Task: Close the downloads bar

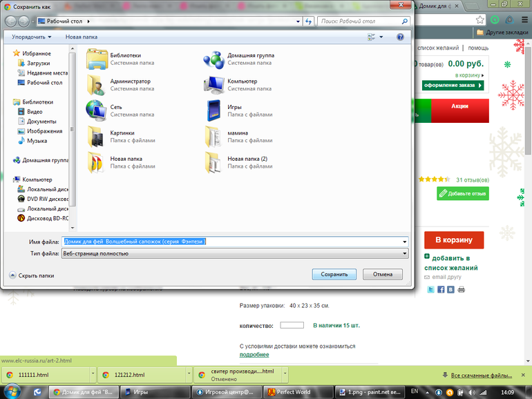Action: point(523,375)
